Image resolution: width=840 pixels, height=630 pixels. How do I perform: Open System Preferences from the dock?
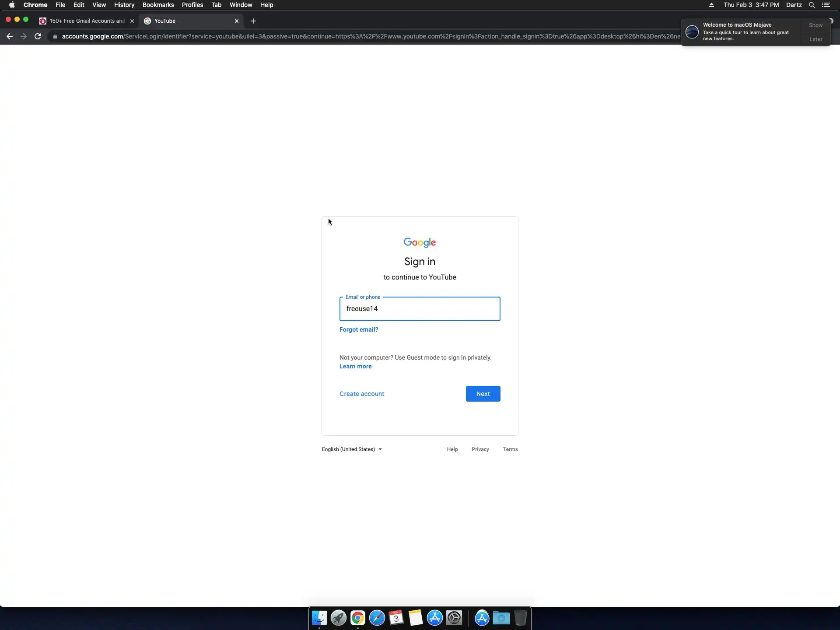tap(454, 618)
